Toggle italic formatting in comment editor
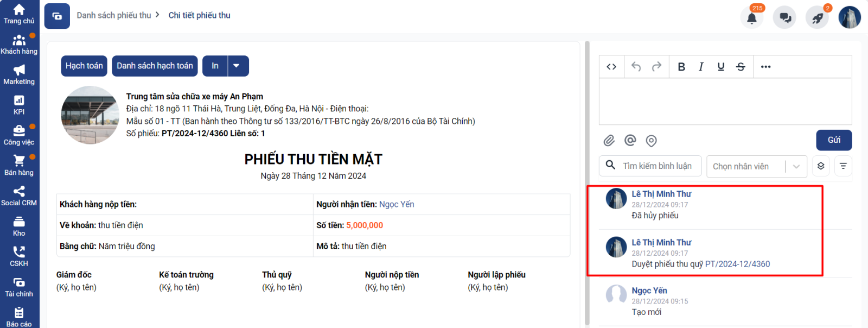 pyautogui.click(x=701, y=67)
